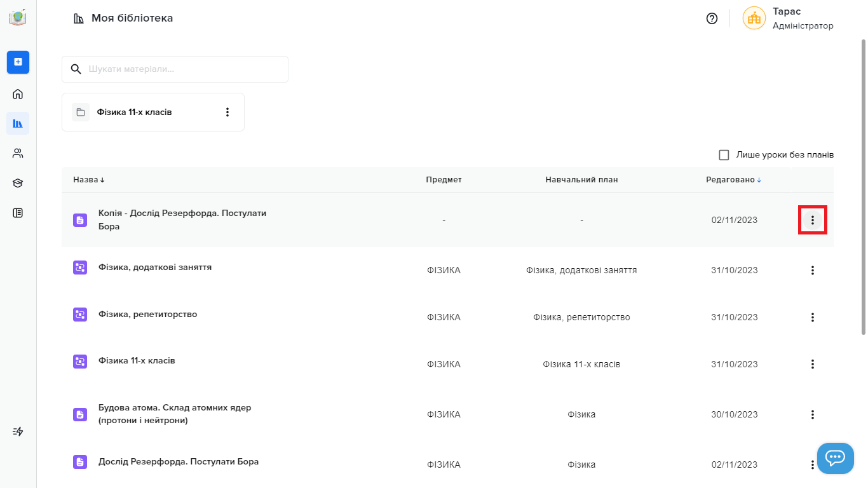Click the plan icon beside Фізика, репетиторство
Screen dimensions: 868x488
(x=80, y=315)
